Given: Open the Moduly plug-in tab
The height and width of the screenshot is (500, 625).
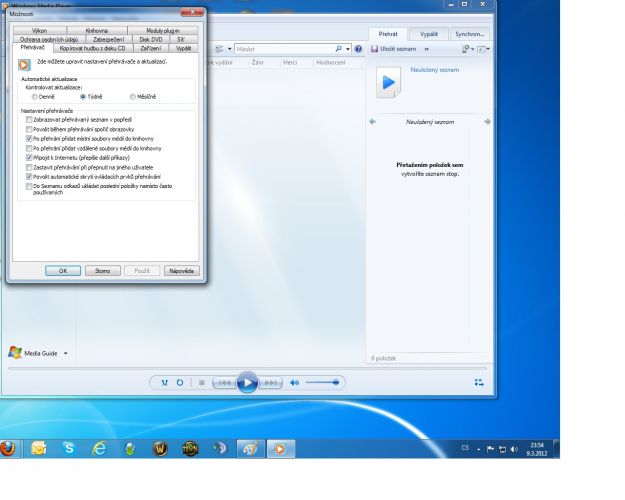Looking at the screenshot, I should (x=163, y=31).
